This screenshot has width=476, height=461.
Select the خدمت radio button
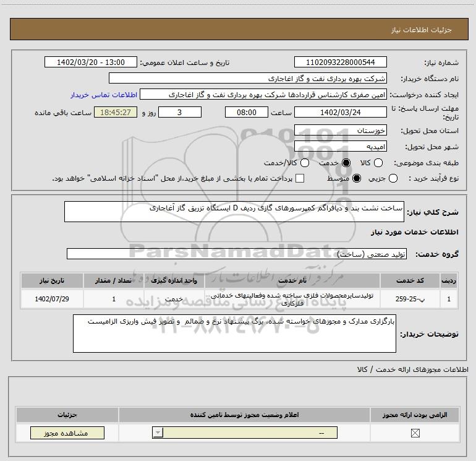pos(346,163)
